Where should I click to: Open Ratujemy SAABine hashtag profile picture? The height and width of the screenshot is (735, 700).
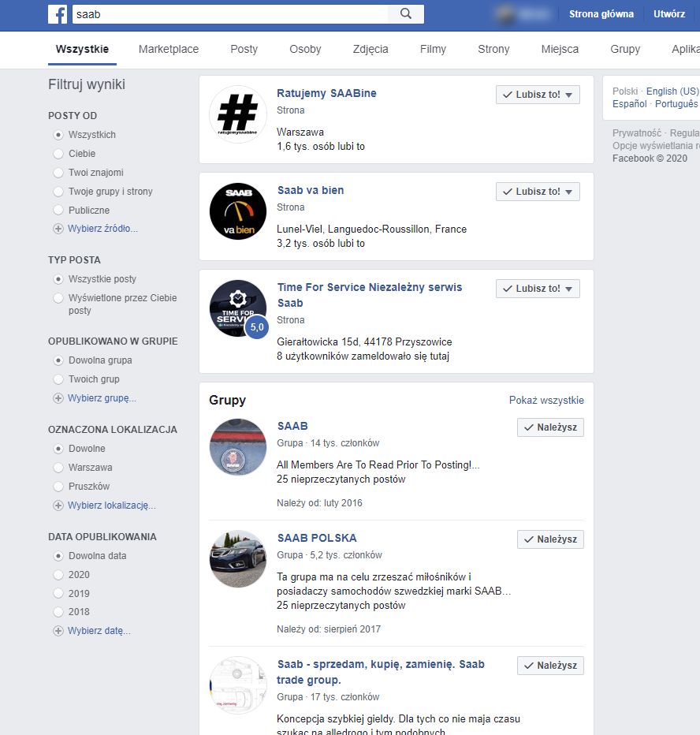pos(238,114)
